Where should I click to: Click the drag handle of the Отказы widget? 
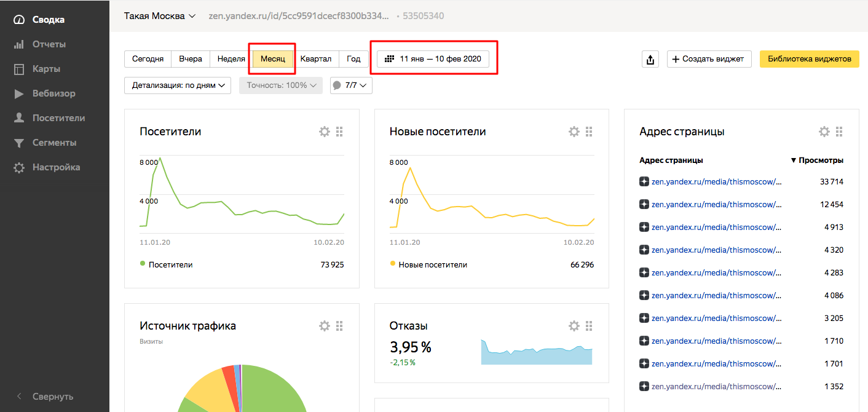(x=589, y=326)
